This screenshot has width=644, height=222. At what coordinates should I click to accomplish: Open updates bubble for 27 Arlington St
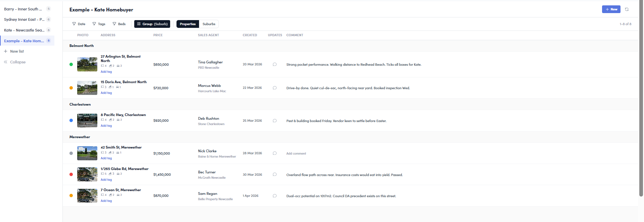[275, 64]
